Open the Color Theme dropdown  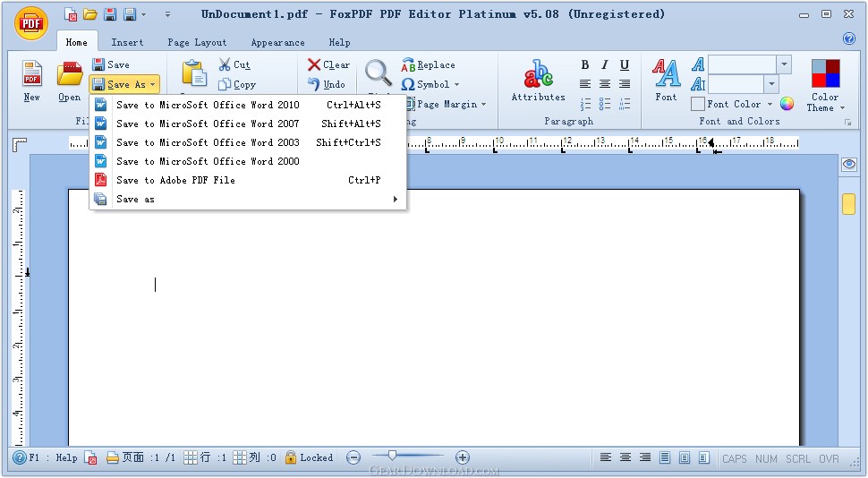825,102
